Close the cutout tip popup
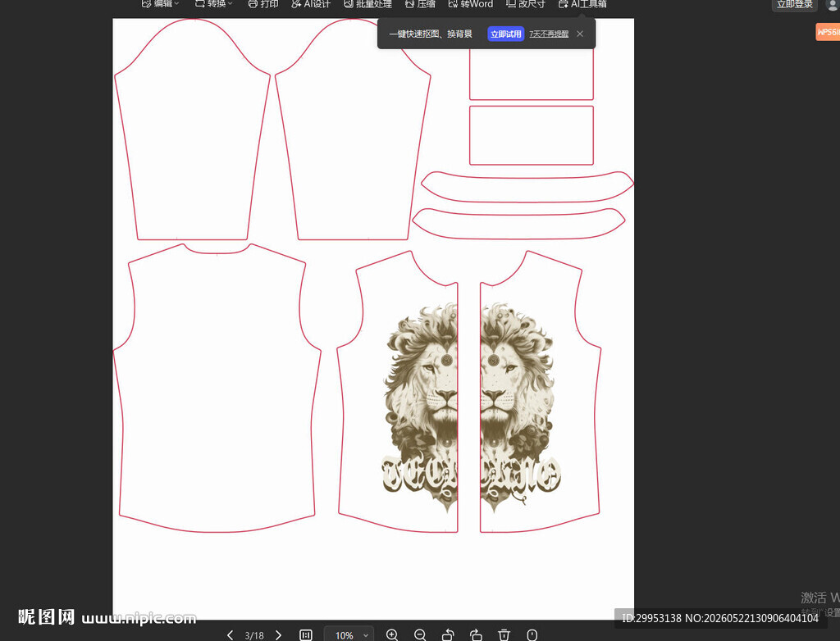 580,34
